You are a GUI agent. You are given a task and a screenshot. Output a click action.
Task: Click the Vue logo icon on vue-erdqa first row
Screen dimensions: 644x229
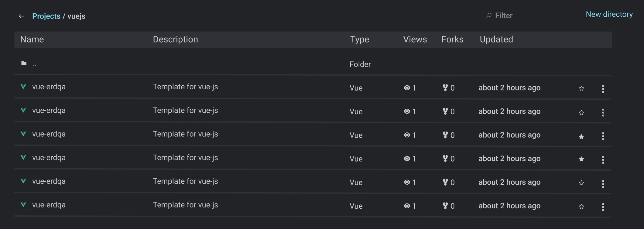point(23,87)
